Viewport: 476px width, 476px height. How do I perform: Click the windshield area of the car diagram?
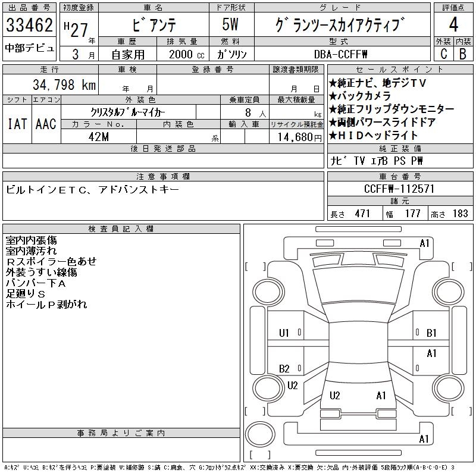(x=356, y=280)
